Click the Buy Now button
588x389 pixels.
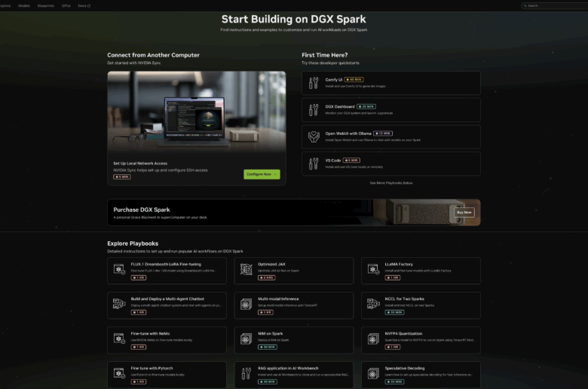464,213
